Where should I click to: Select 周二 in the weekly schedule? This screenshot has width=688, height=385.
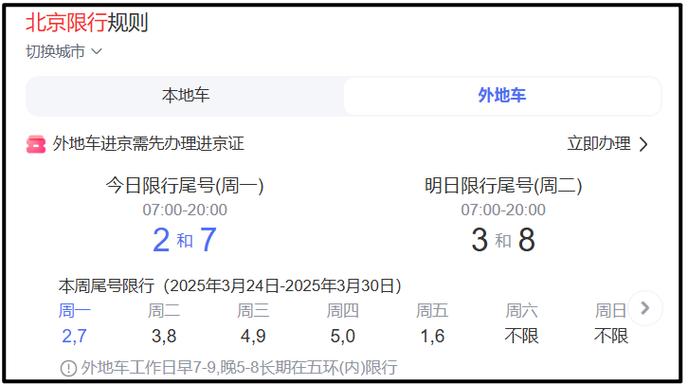tap(164, 311)
